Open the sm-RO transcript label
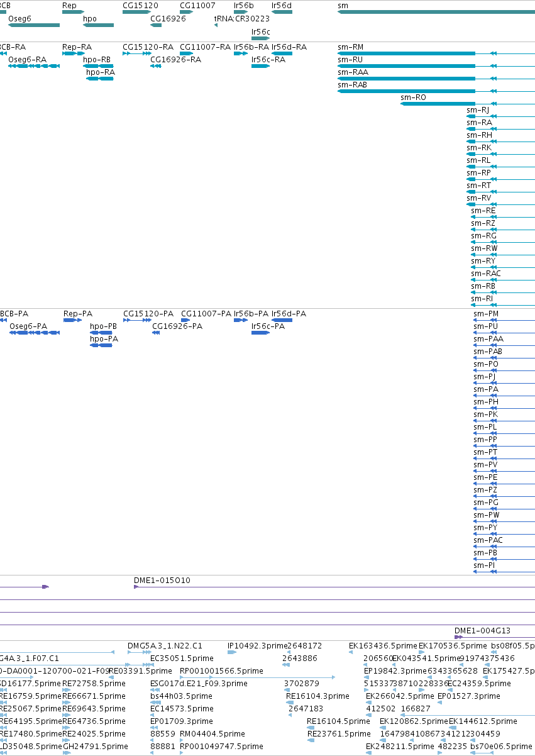The height and width of the screenshot is (756, 535). (x=413, y=97)
